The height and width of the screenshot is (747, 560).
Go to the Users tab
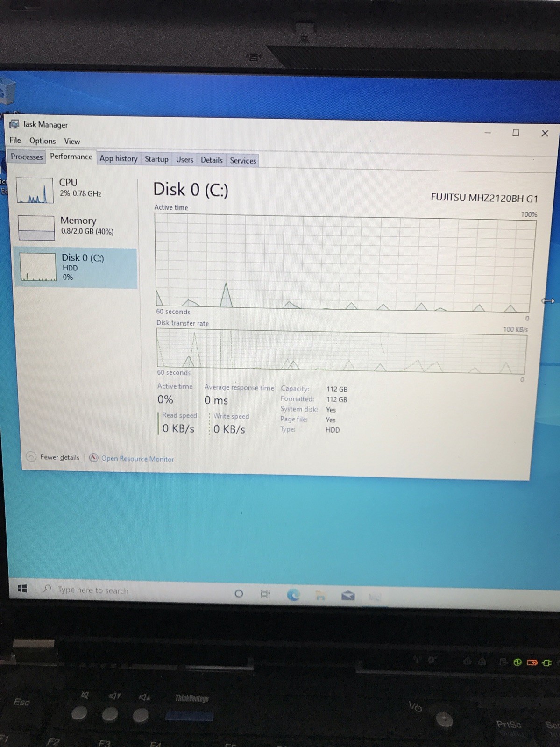click(x=184, y=160)
